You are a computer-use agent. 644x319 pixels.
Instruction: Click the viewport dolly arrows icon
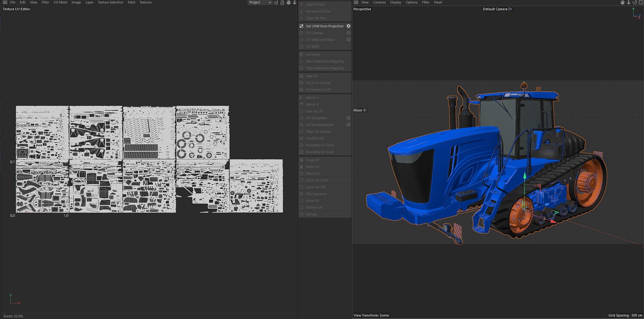point(629,3)
